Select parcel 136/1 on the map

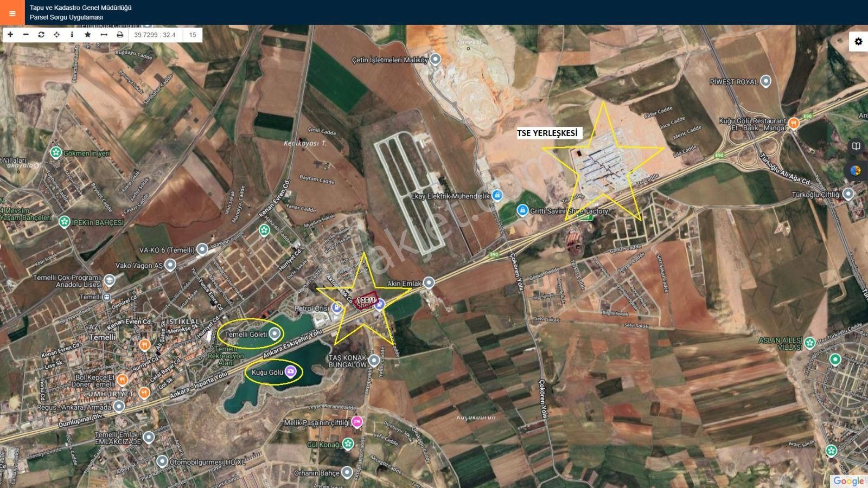click(x=365, y=300)
